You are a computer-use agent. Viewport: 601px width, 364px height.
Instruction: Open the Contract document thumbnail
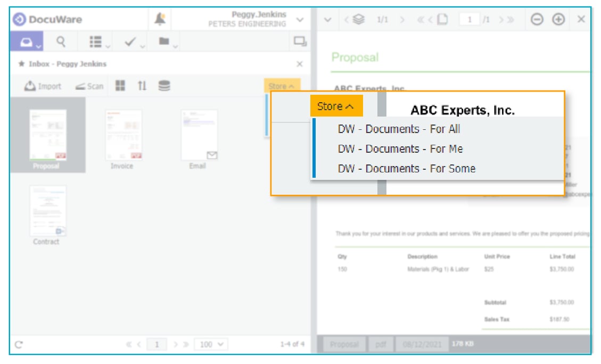point(47,212)
